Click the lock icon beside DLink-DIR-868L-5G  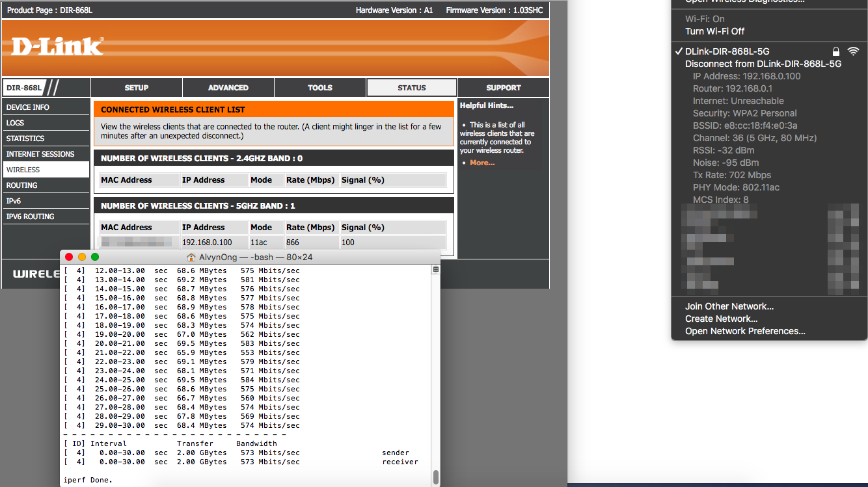point(836,51)
